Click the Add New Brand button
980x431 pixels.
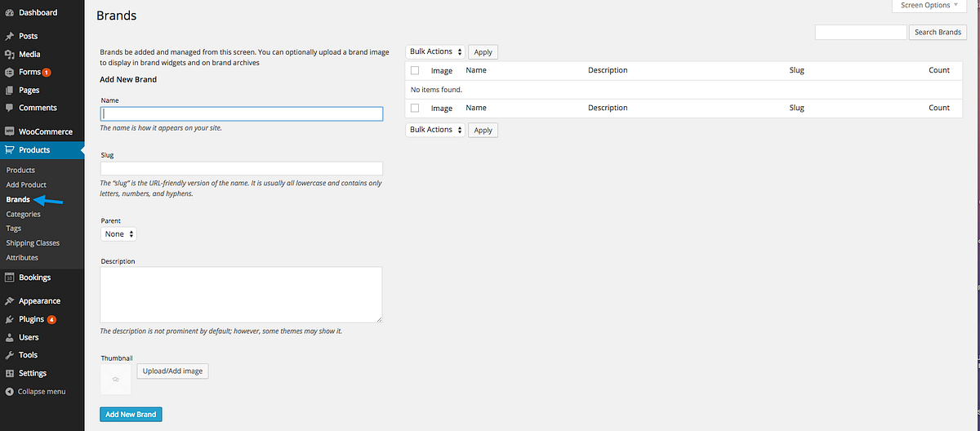point(131,415)
